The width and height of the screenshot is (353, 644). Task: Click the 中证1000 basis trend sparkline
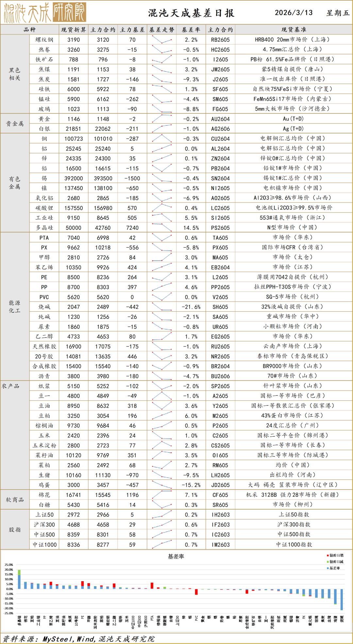tap(162, 545)
